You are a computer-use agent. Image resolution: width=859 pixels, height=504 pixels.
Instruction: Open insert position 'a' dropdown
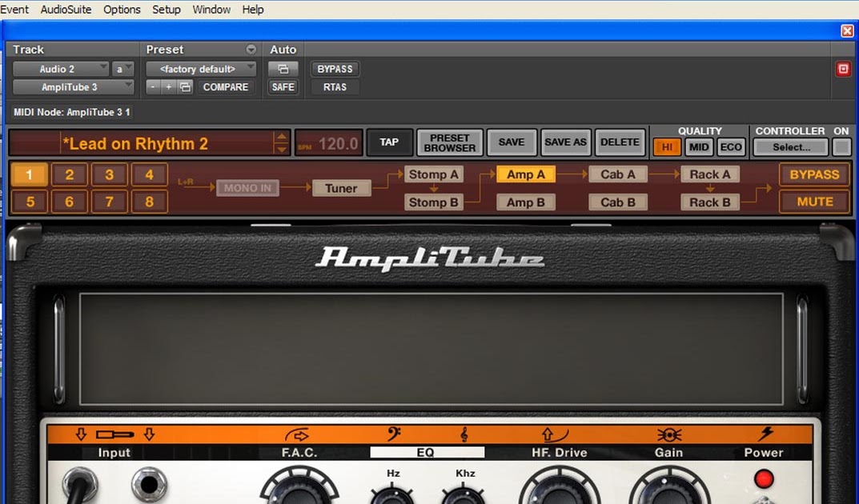tap(122, 69)
